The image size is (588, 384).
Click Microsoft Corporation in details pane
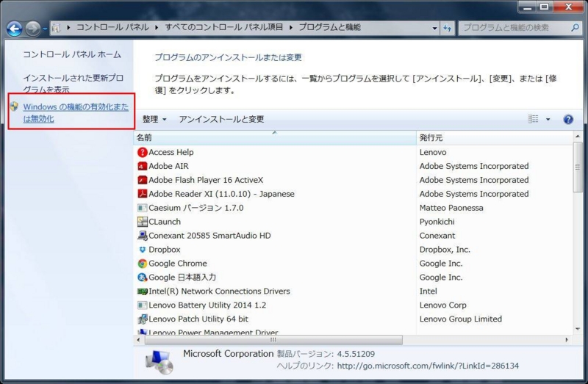(228, 354)
